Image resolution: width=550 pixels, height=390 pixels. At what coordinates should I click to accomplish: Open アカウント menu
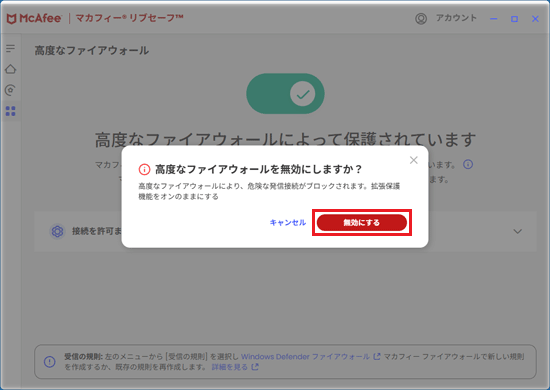click(x=456, y=18)
